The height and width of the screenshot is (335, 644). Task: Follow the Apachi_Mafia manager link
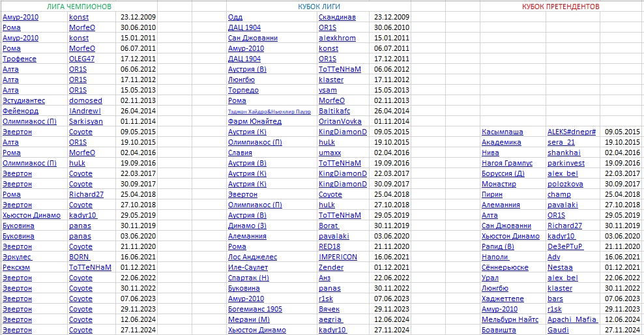coord(572,319)
